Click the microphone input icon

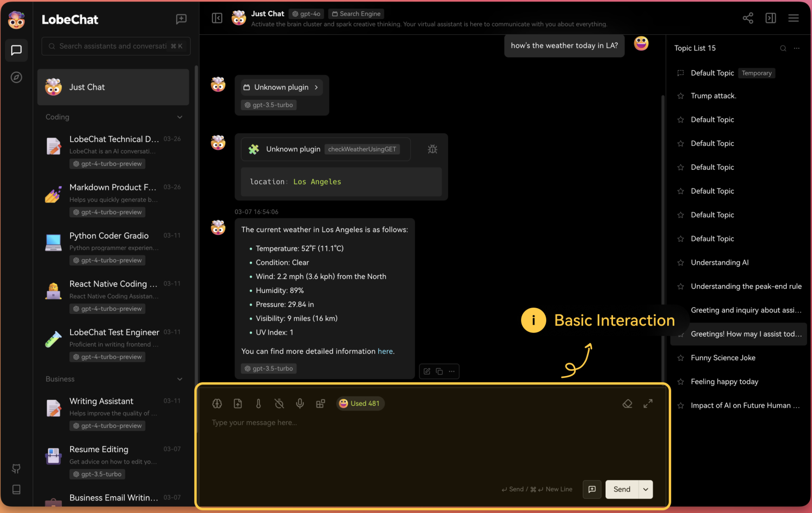(x=300, y=403)
